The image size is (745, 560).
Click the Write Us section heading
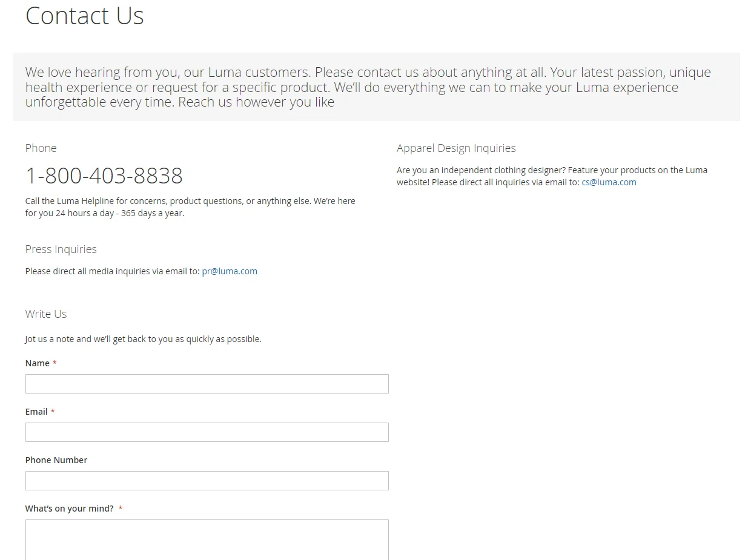point(46,314)
